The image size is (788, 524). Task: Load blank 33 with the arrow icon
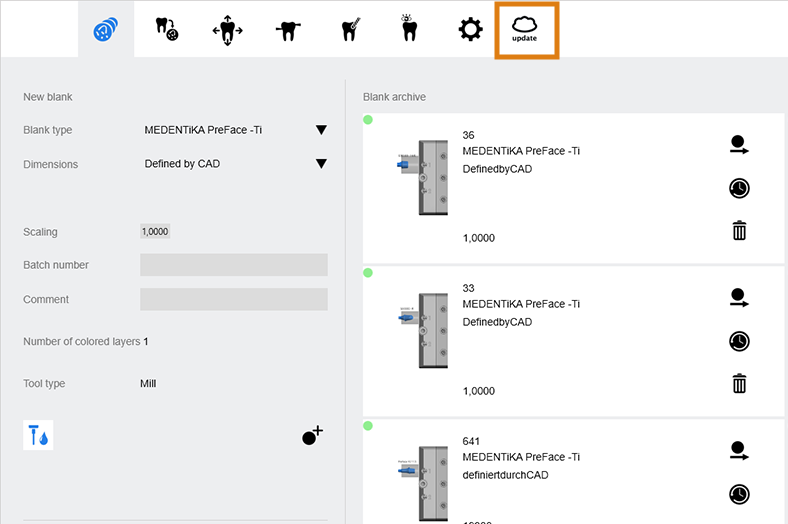[739, 297]
